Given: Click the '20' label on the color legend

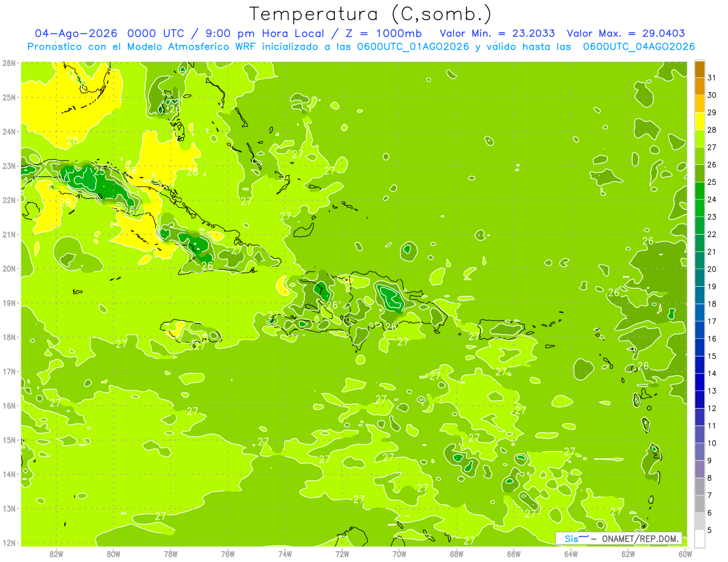Looking at the screenshot, I should click(x=712, y=269).
